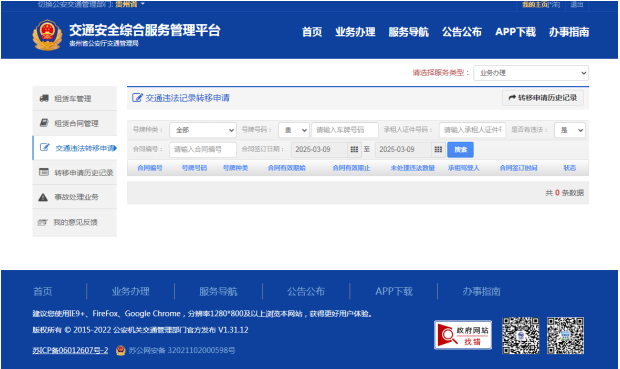Select 我的意见反馈 in the sidebar

75,222
